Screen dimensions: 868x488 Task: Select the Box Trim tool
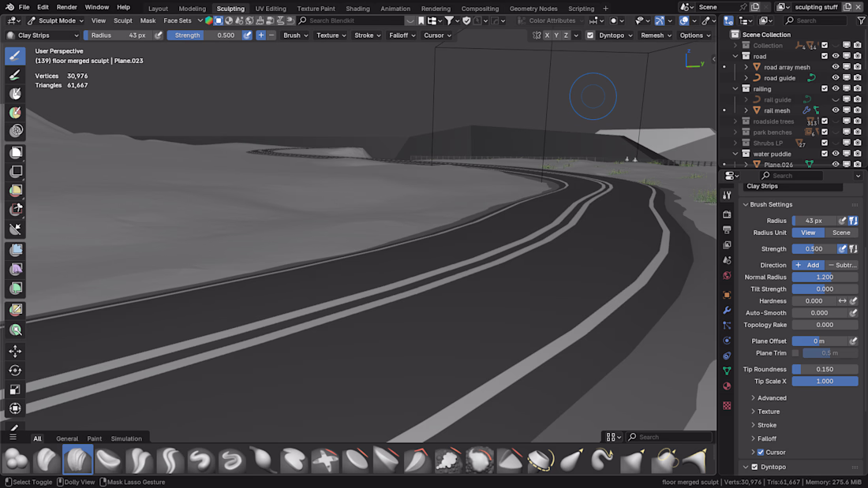click(x=16, y=210)
